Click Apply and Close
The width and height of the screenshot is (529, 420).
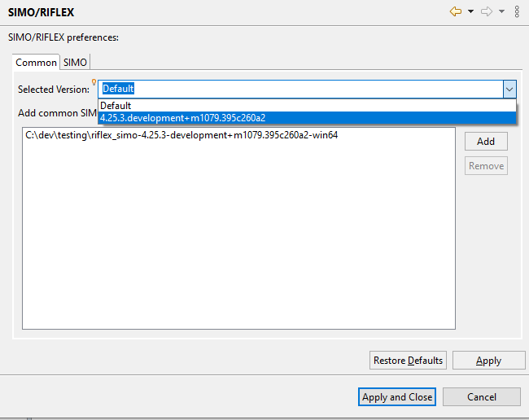click(x=397, y=397)
